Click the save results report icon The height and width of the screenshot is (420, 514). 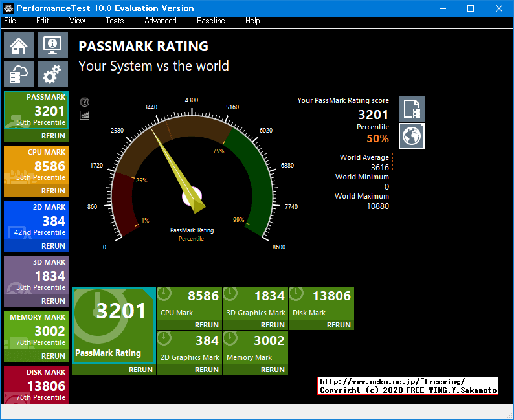(411, 109)
